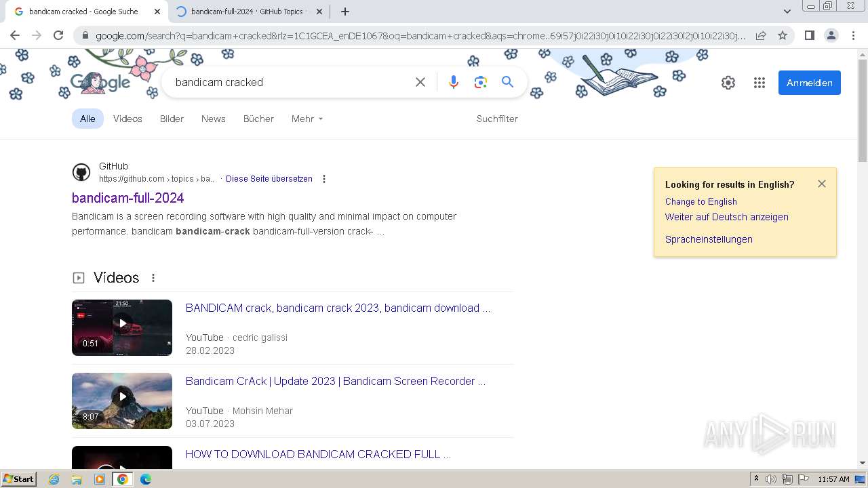
Task: Switch to Bilder results filter
Action: click(x=172, y=119)
